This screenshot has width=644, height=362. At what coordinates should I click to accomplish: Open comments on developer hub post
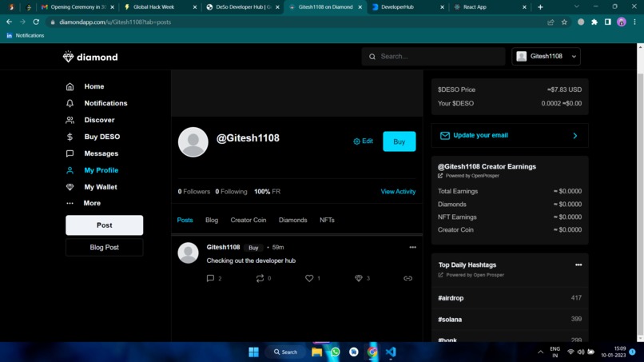click(210, 278)
